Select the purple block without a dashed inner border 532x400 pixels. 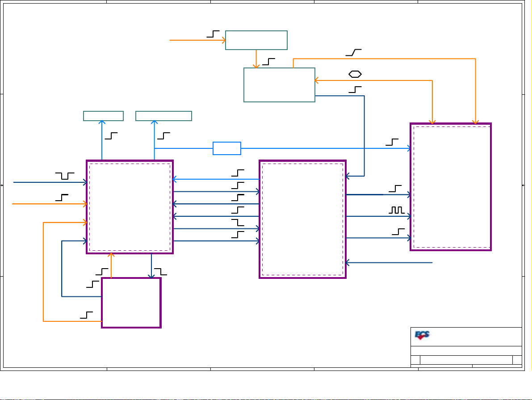click(x=131, y=303)
